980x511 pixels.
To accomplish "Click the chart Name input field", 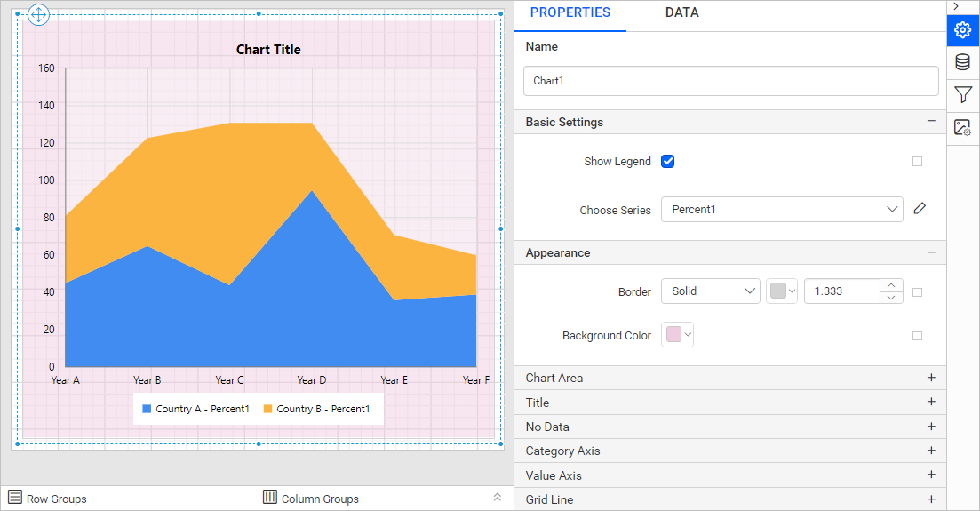I will coord(730,81).
